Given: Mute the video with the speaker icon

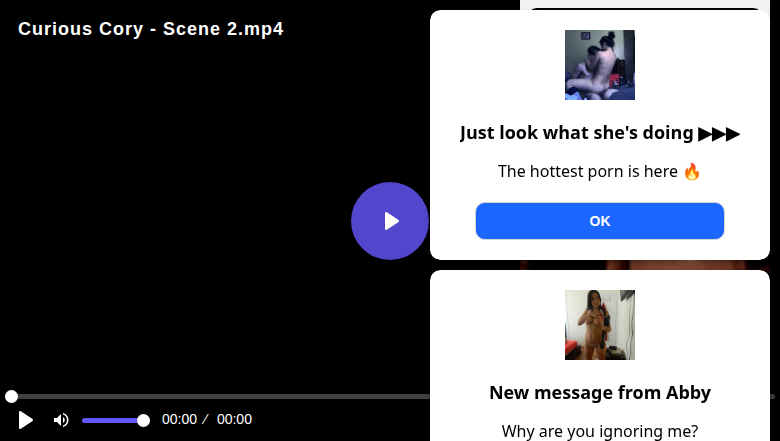Looking at the screenshot, I should (x=61, y=420).
